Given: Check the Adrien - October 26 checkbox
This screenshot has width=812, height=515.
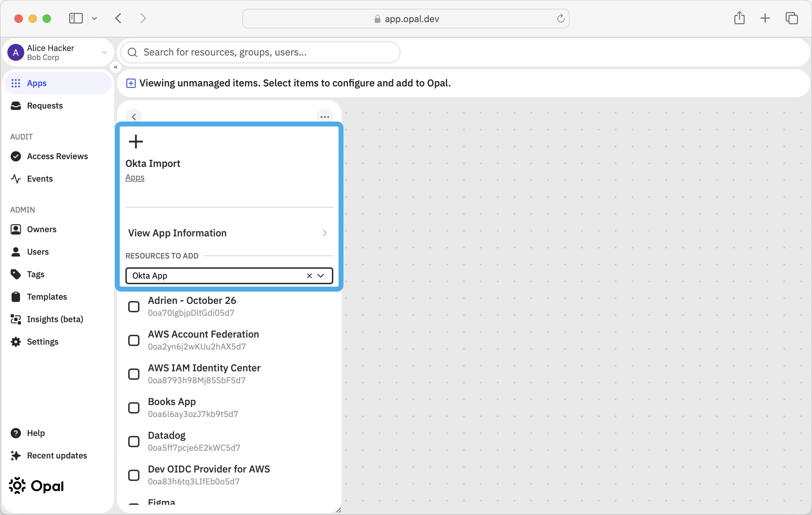Looking at the screenshot, I should pos(134,307).
